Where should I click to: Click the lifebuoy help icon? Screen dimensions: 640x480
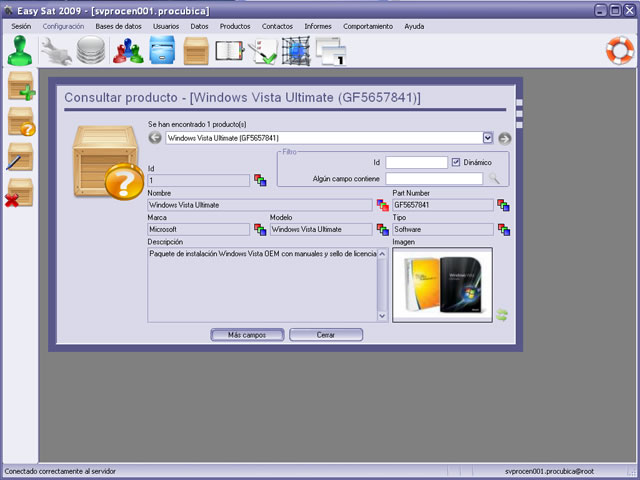[x=620, y=51]
